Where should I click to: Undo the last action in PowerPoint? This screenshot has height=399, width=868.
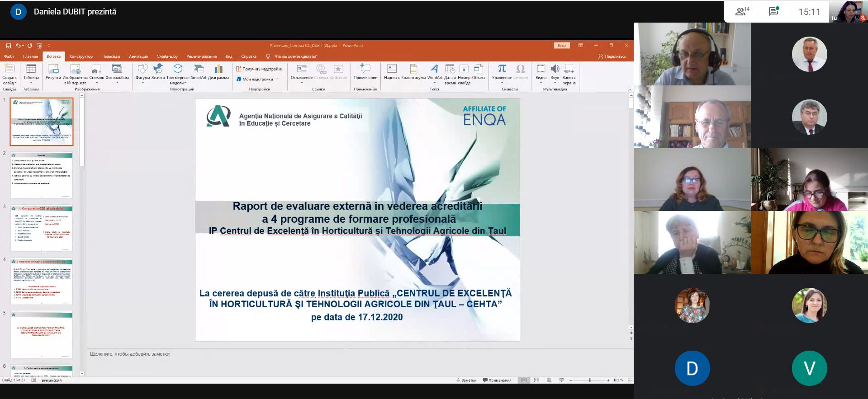point(18,46)
